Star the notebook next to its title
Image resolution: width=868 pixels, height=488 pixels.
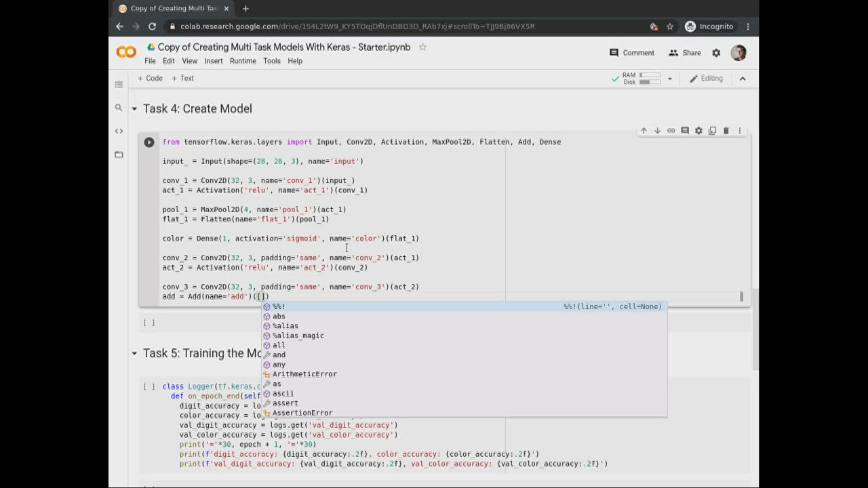pyautogui.click(x=422, y=47)
